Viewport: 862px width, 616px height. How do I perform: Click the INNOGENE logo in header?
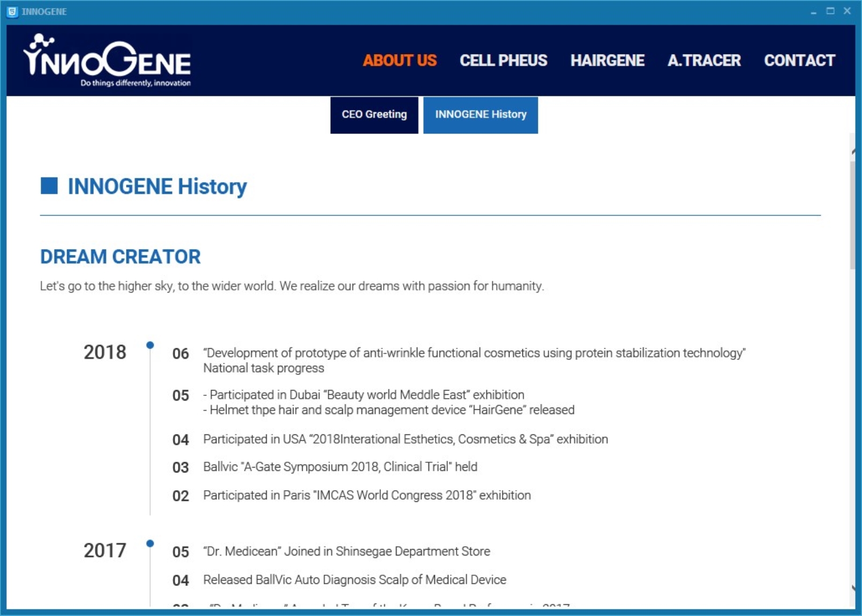point(107,60)
